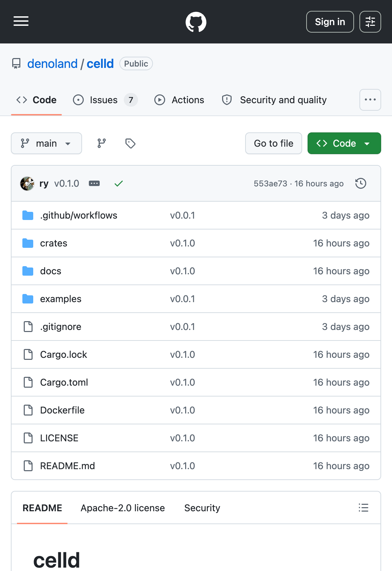Open the Actions tab
The height and width of the screenshot is (571, 392).
click(179, 100)
